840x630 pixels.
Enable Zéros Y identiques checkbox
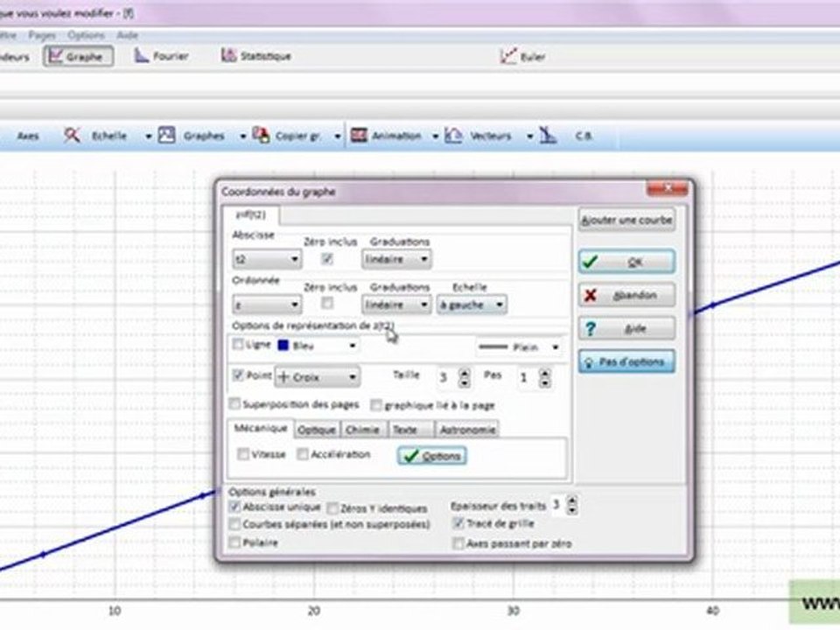[332, 507]
